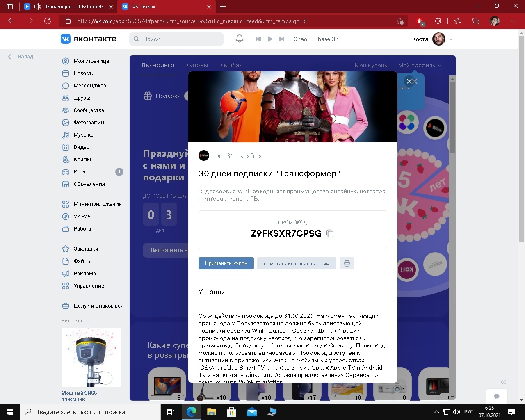Click the browser address bar

tap(234, 21)
